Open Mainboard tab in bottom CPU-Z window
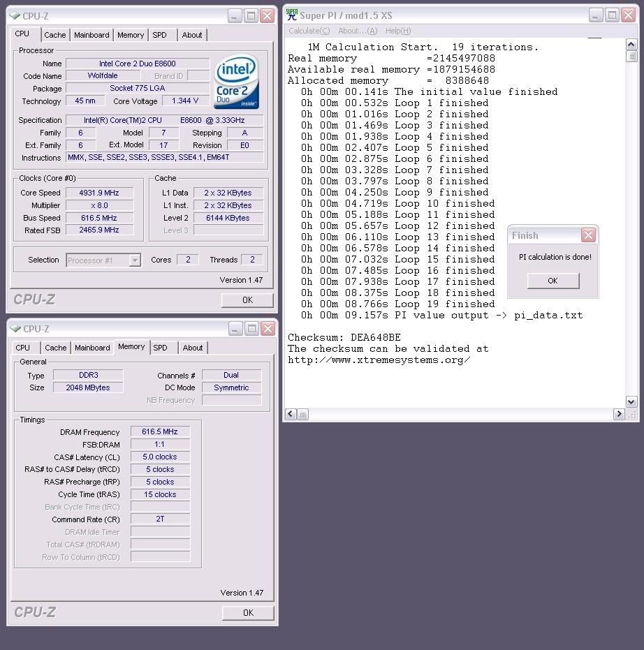This screenshot has width=644, height=650. pyautogui.click(x=92, y=348)
